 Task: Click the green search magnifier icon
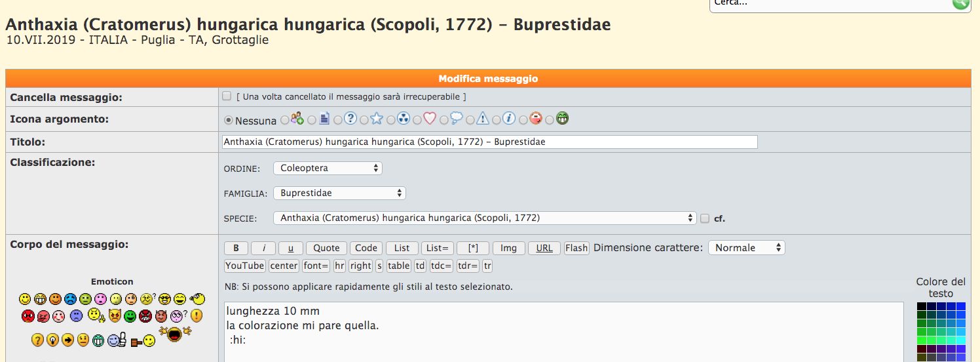[960, 3]
